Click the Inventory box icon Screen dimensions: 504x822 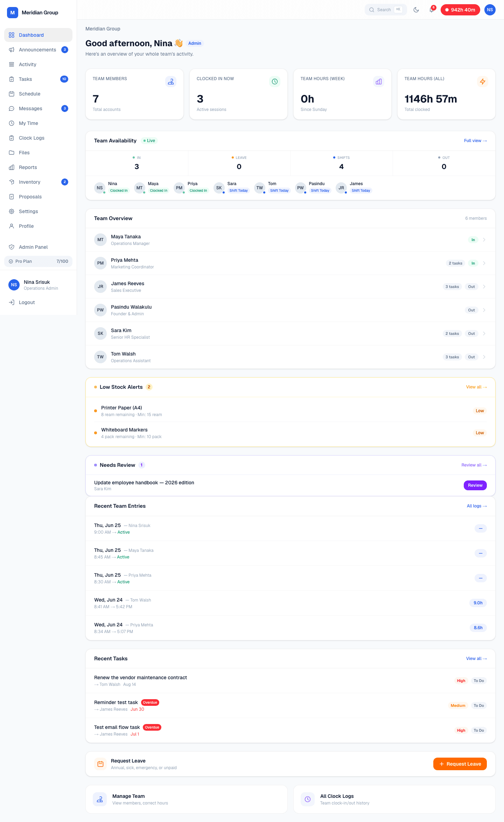[12, 182]
